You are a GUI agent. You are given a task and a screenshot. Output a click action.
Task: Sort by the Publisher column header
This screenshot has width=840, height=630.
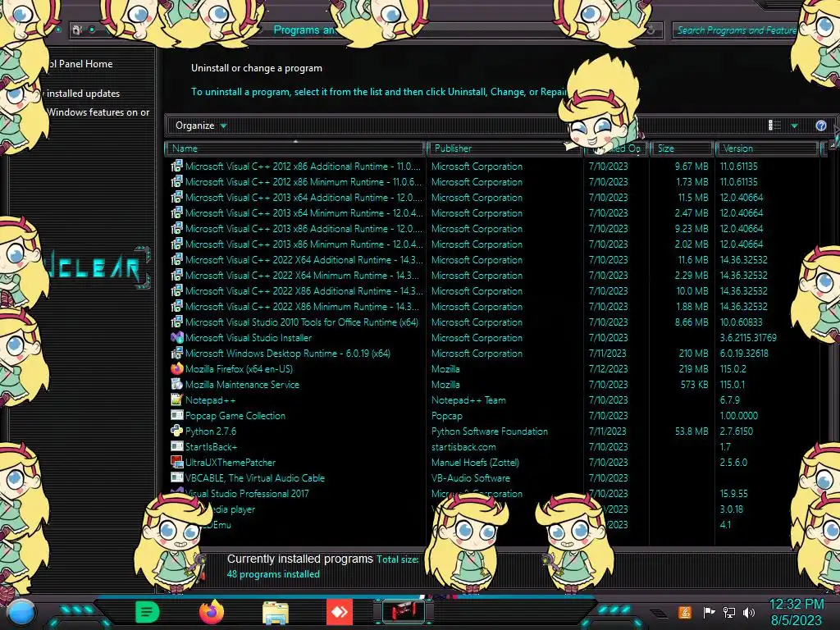(504, 148)
